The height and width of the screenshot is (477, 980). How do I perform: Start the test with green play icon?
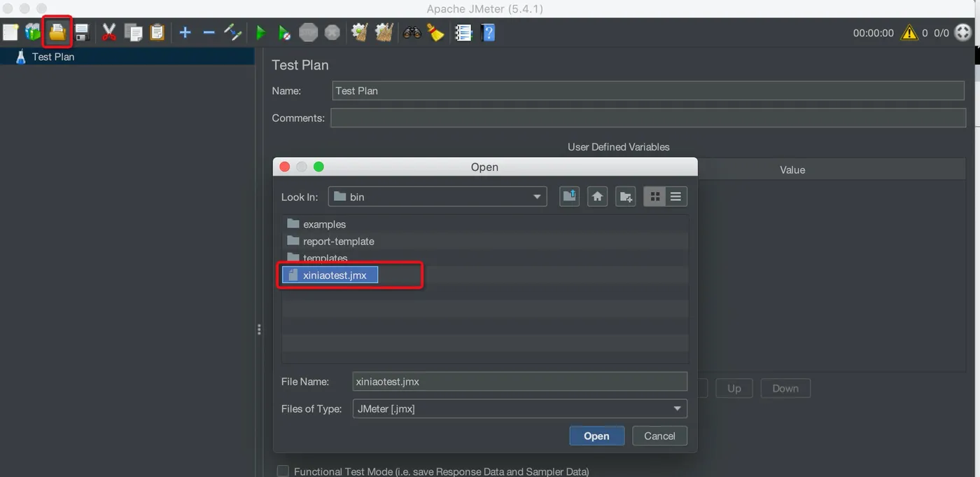[260, 32]
